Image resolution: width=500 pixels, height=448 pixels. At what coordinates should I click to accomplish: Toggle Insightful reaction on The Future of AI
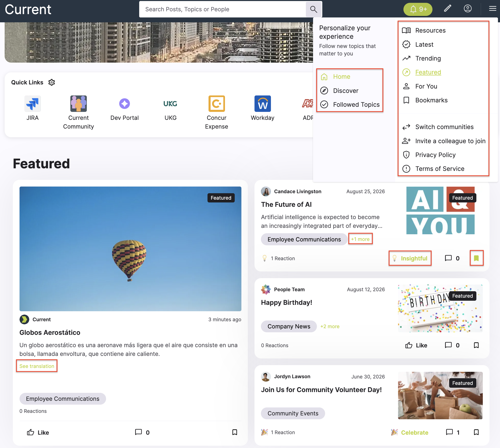(410, 258)
